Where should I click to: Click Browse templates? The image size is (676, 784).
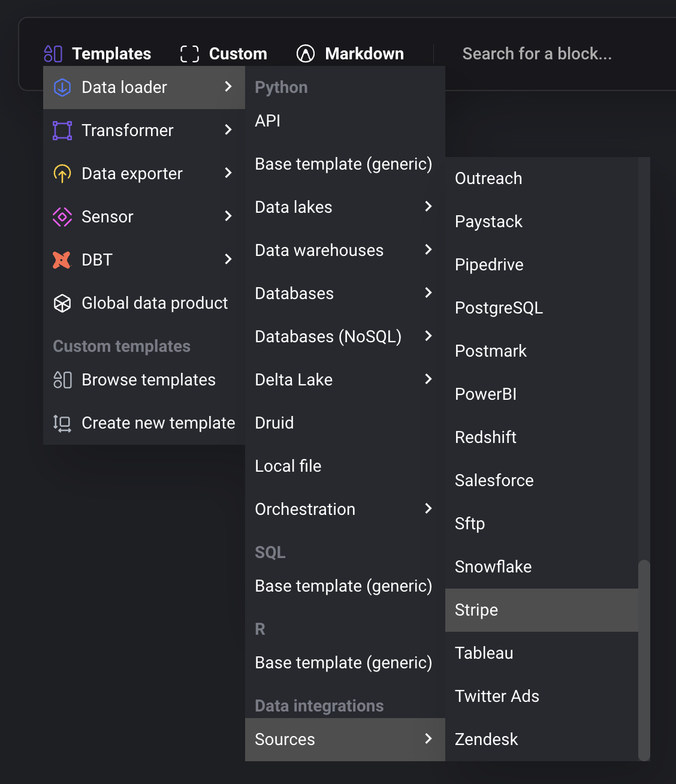[144, 380]
